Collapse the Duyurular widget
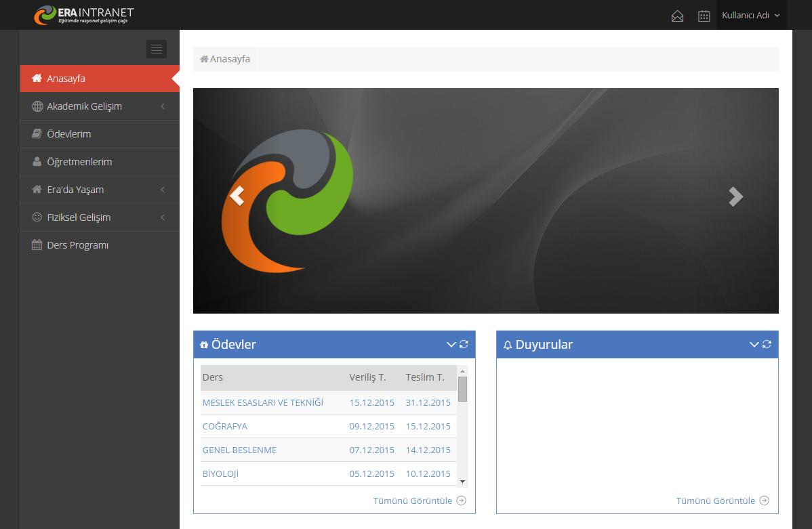 click(x=754, y=344)
